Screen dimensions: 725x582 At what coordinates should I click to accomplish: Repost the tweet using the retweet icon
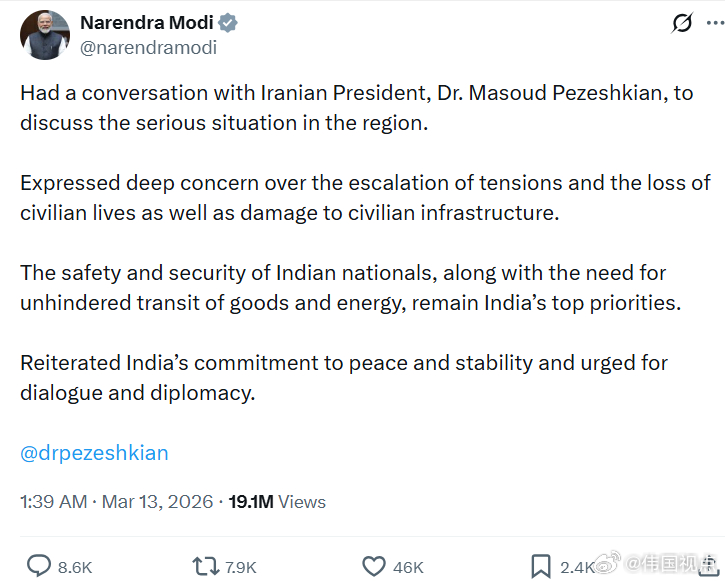click(x=206, y=566)
